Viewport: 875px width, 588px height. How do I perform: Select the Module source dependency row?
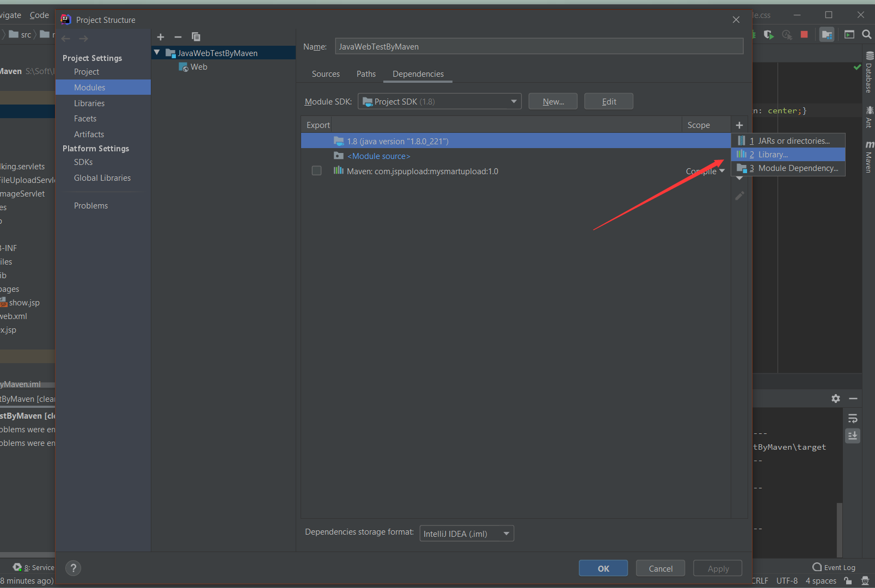[x=515, y=156]
